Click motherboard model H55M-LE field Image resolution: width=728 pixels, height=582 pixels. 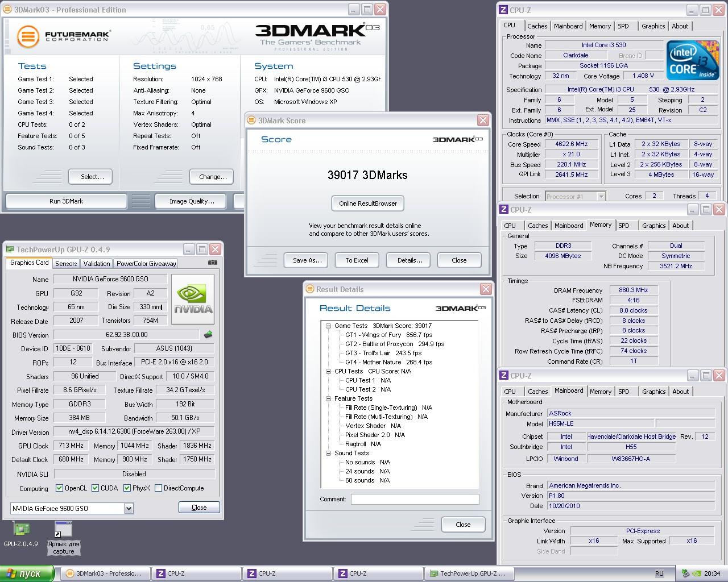click(599, 423)
